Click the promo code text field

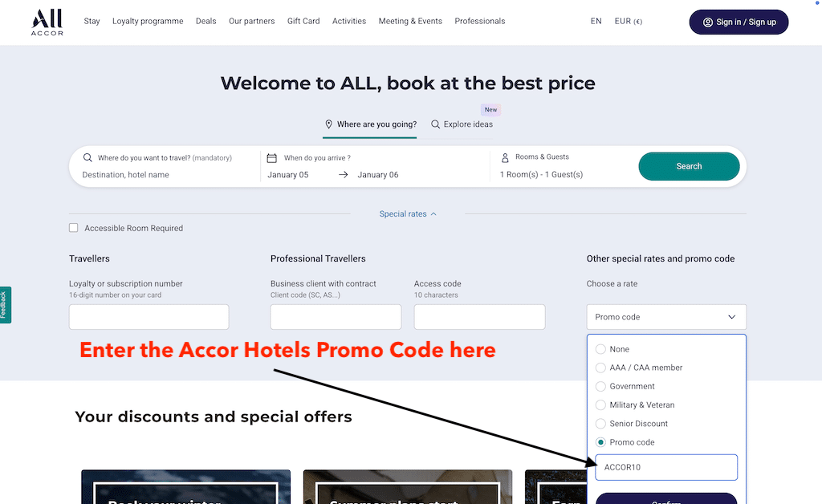666,467
